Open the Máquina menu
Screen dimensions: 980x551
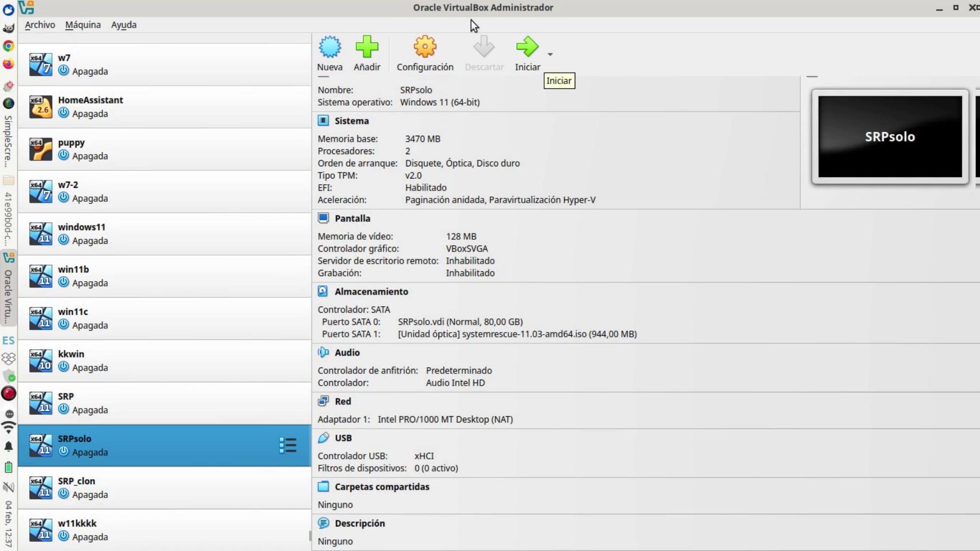click(83, 24)
